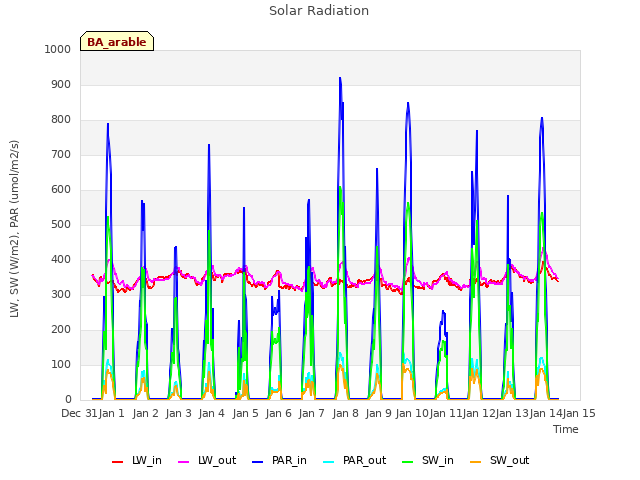Click the BA_arable annotation box
The width and height of the screenshot is (640, 480).
[x=117, y=41]
